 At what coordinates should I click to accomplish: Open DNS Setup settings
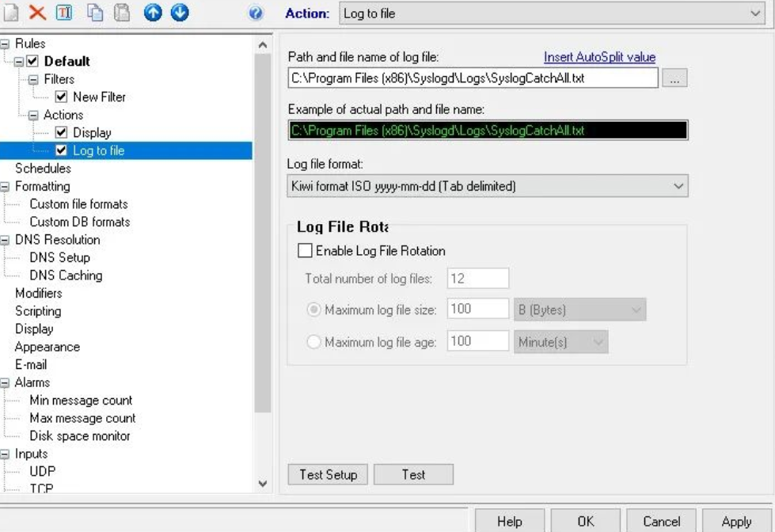[60, 257]
